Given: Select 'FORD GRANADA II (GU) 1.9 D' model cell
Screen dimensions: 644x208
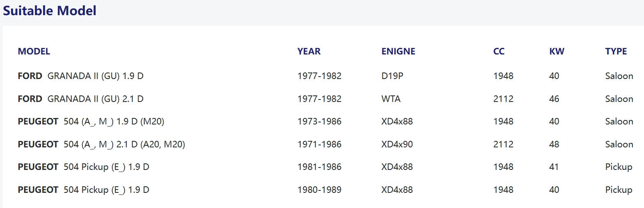Looking at the screenshot, I should (81, 76).
